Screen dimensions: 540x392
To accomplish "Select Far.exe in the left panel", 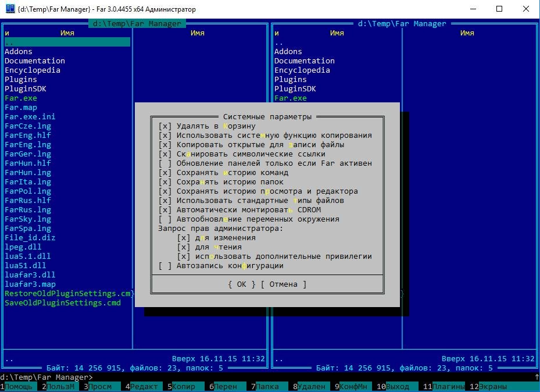I will pyautogui.click(x=21, y=98).
